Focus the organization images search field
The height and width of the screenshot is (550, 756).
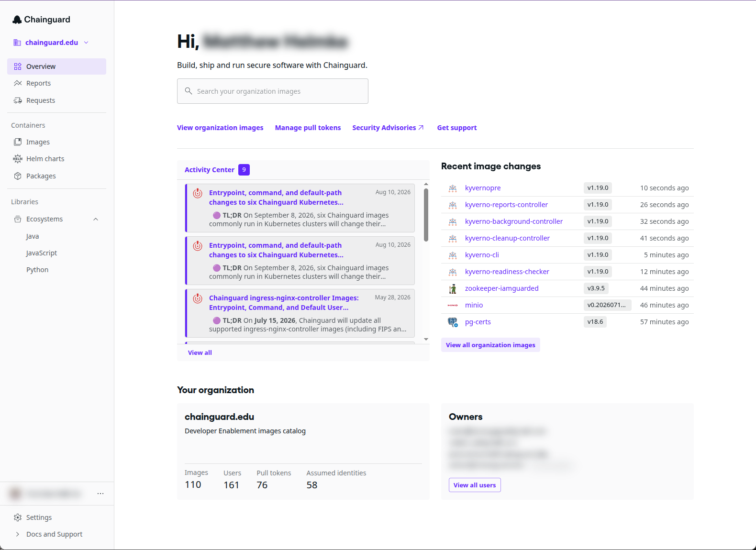273,91
